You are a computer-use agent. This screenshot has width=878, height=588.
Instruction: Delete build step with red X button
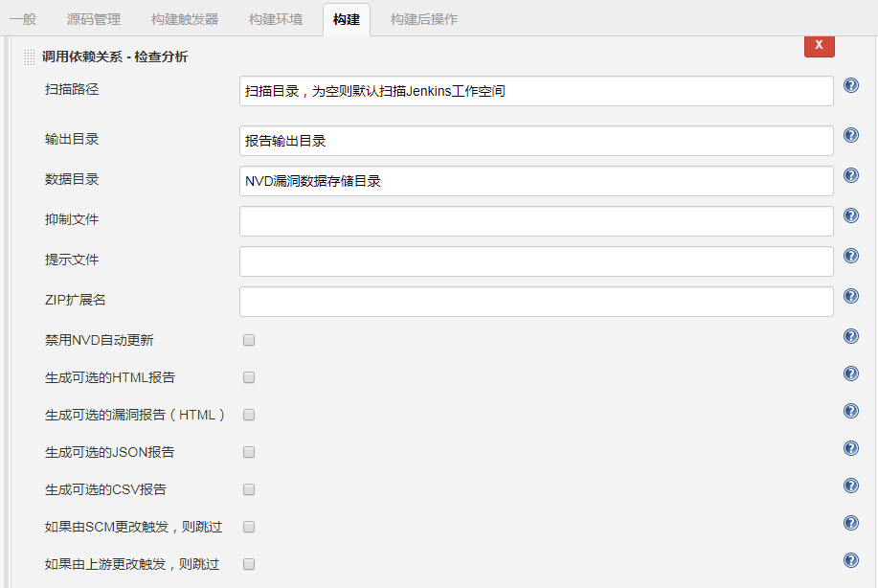pos(820,45)
